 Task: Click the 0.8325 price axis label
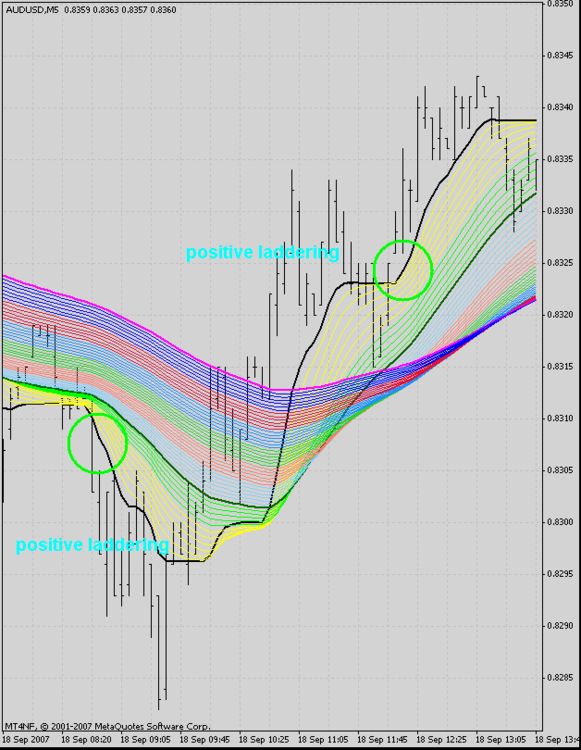click(x=560, y=263)
